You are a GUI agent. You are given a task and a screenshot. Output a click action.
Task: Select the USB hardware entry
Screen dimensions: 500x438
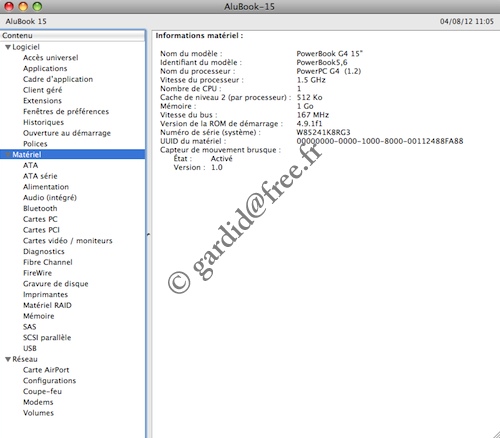30,348
